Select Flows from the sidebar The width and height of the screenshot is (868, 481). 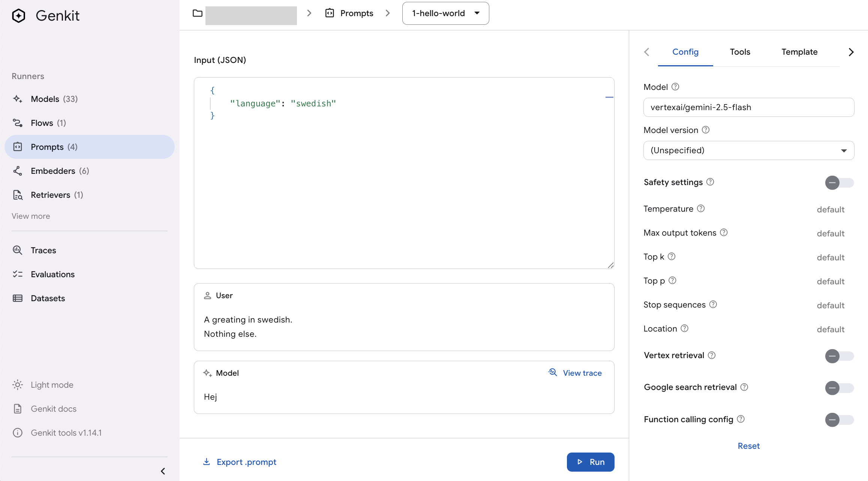click(41, 122)
